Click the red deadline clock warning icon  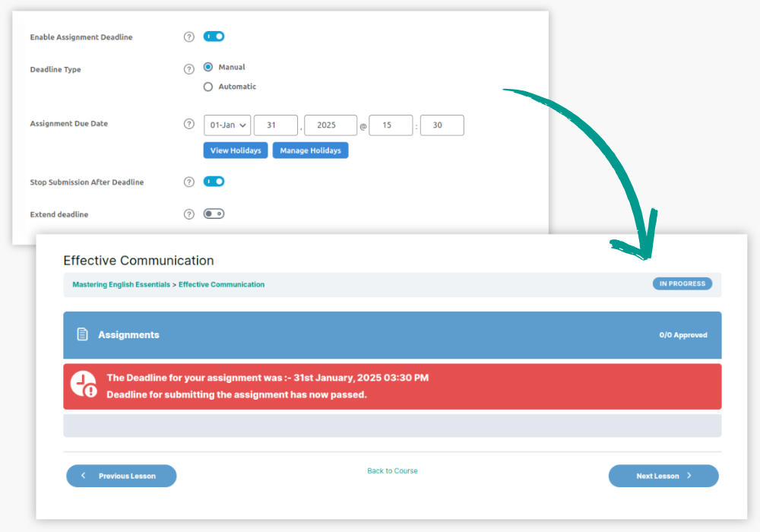pyautogui.click(x=84, y=385)
